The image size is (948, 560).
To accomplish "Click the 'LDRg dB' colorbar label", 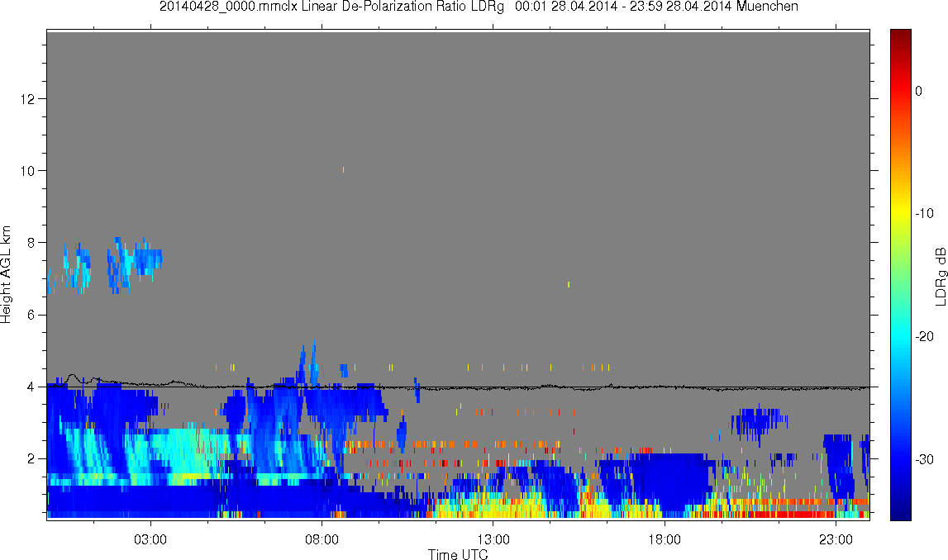I will point(940,276).
